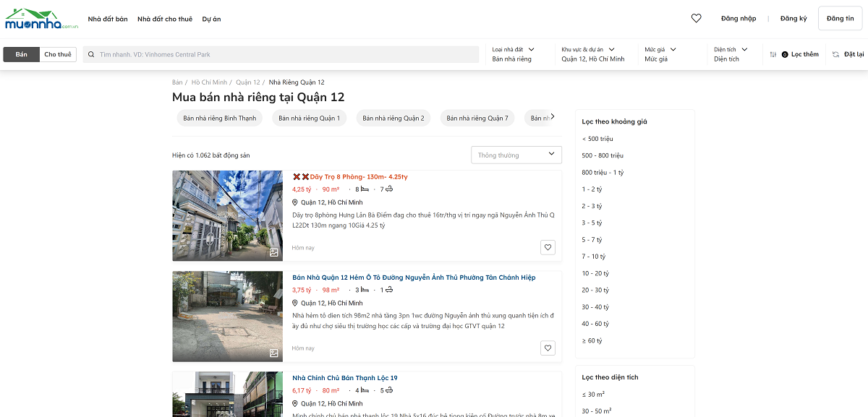868x417 pixels.
Task: Open the Thông thường sort dropdown
Action: [516, 155]
